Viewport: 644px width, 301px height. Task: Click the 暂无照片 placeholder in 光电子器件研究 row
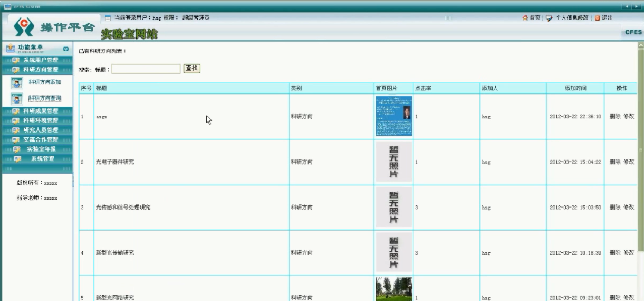[x=394, y=162]
